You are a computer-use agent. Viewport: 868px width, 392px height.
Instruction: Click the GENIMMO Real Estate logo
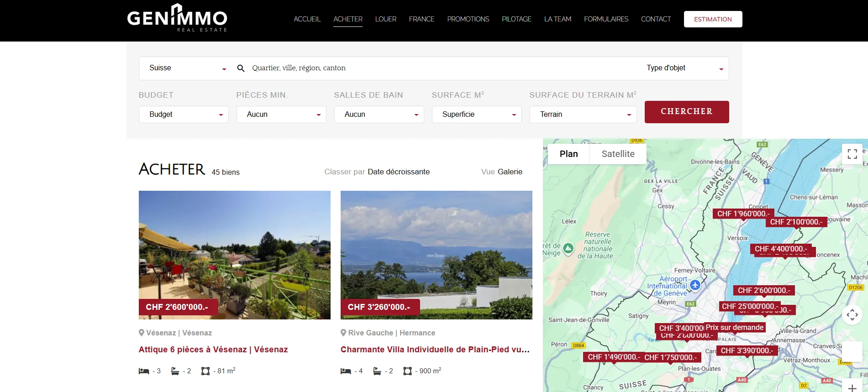[177, 18]
